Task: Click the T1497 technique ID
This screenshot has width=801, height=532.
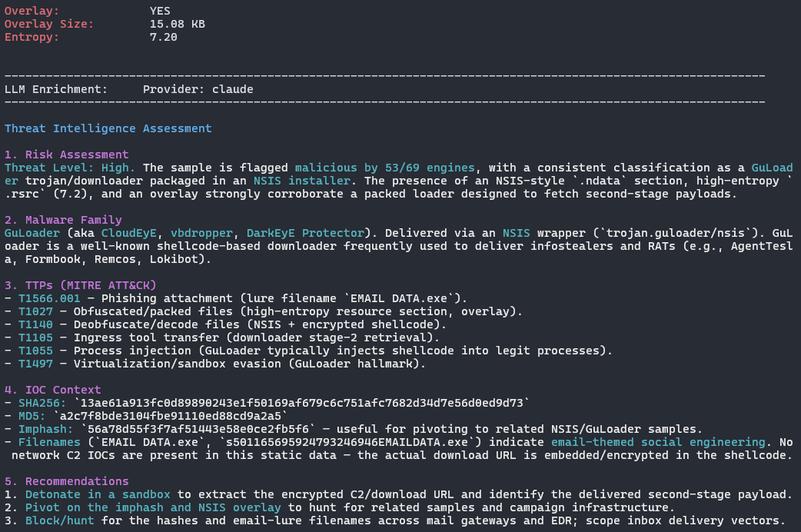Action: [35, 364]
